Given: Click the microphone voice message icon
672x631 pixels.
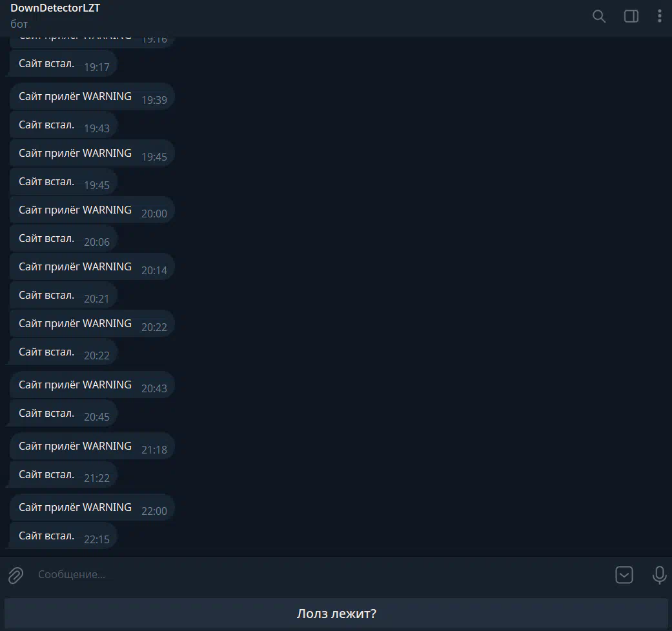Looking at the screenshot, I should pos(659,575).
